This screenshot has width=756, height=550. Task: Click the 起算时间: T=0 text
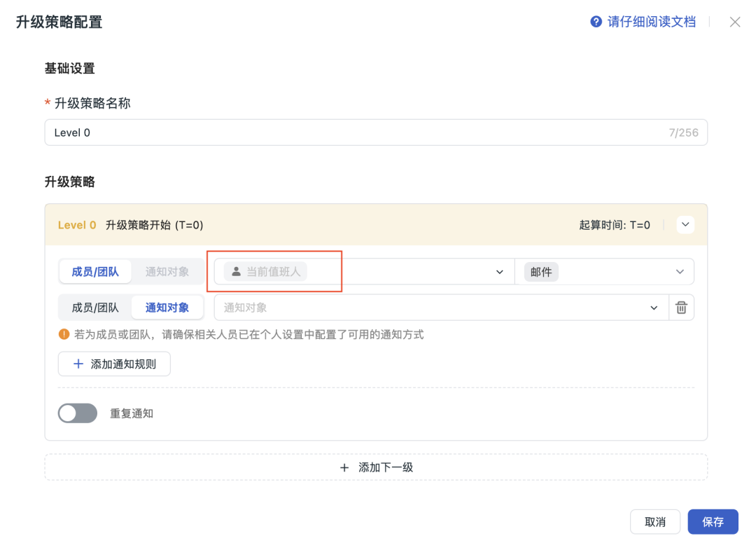coord(615,226)
